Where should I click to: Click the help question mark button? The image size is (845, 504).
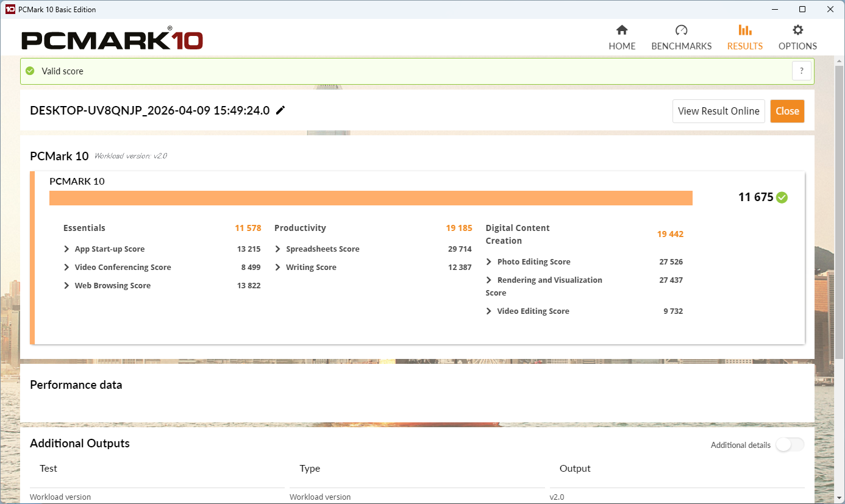coord(802,71)
